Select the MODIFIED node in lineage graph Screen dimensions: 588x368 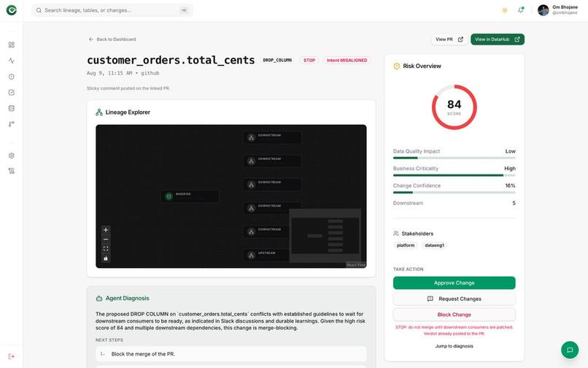click(190, 196)
